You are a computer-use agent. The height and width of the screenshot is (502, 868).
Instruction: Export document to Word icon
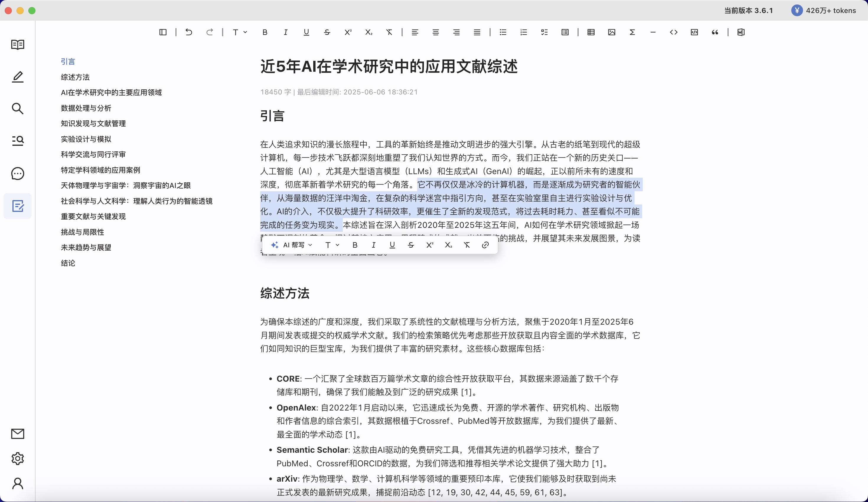point(741,32)
